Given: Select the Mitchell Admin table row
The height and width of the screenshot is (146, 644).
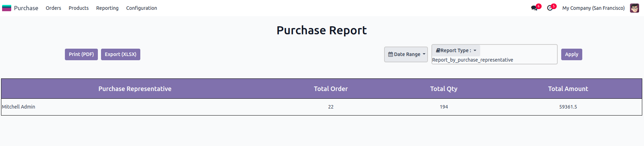Looking at the screenshot, I should [x=19, y=107].
